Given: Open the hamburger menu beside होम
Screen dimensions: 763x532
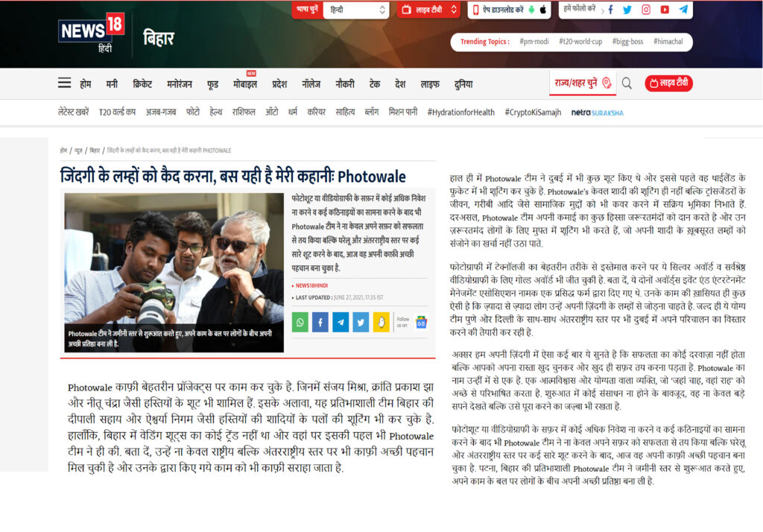Looking at the screenshot, I should click(65, 83).
